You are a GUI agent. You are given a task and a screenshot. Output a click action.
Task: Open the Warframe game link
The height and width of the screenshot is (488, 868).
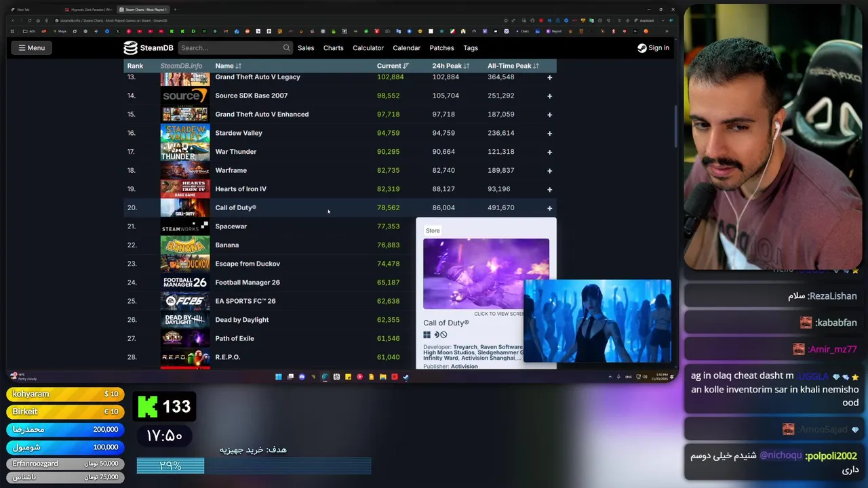point(231,170)
